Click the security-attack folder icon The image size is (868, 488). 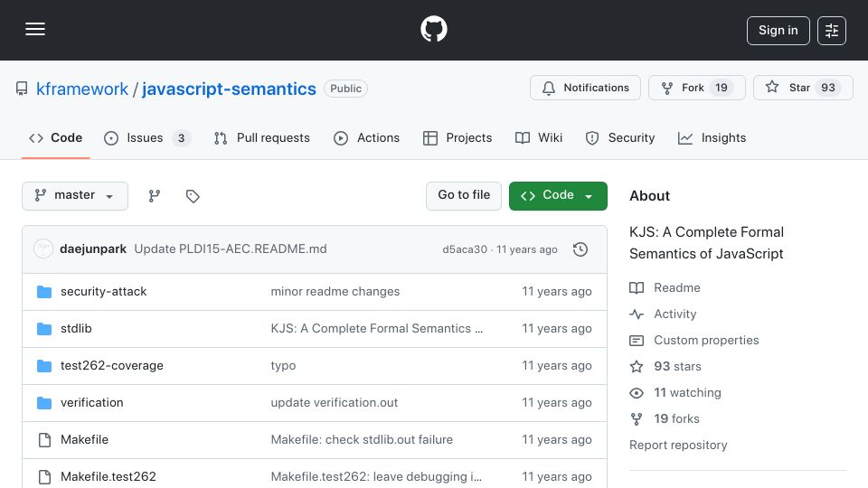point(44,292)
